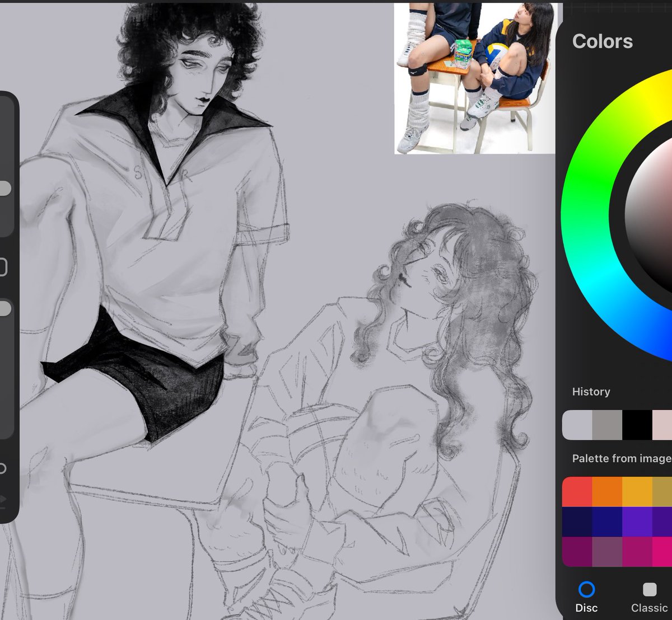Pick the medium gray History swatch
Screen dimensions: 672x620
point(607,425)
